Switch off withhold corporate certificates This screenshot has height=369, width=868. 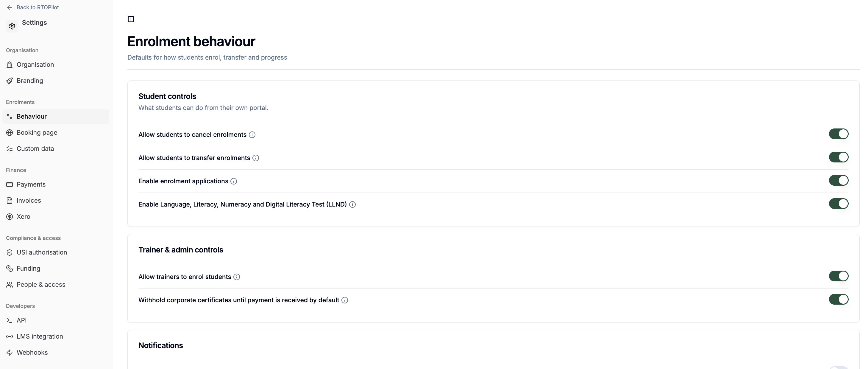(839, 300)
